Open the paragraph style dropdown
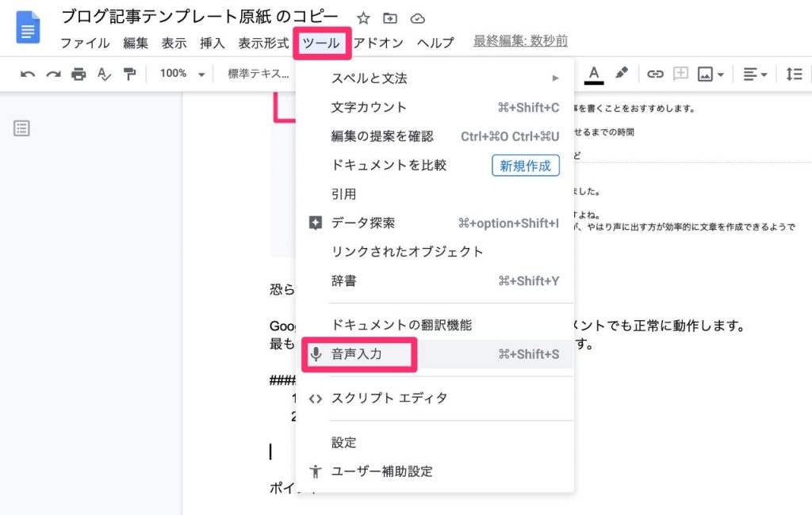This screenshot has width=812, height=515. (259, 74)
